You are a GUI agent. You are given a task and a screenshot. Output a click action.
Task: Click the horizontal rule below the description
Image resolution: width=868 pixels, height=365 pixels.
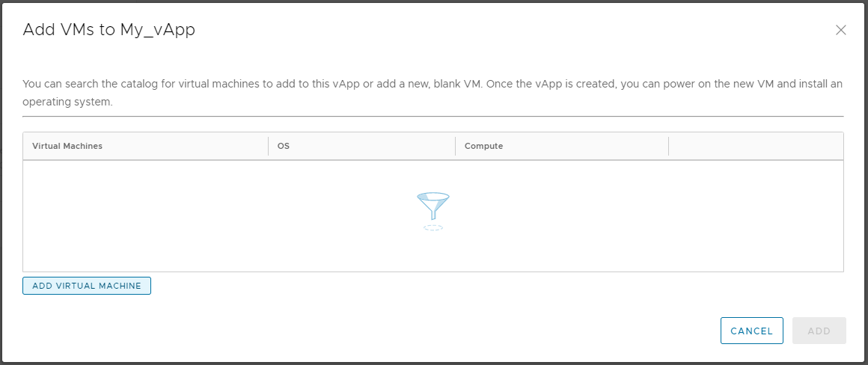pyautogui.click(x=433, y=116)
